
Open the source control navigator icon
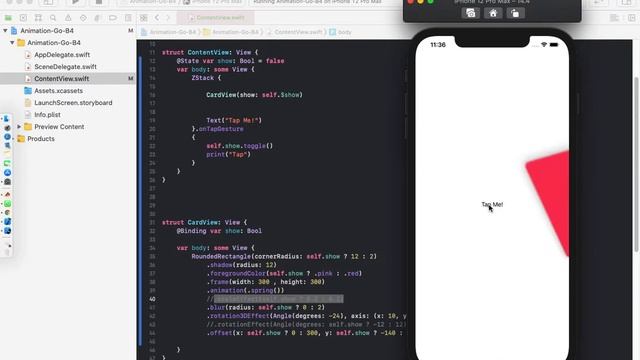click(23, 18)
